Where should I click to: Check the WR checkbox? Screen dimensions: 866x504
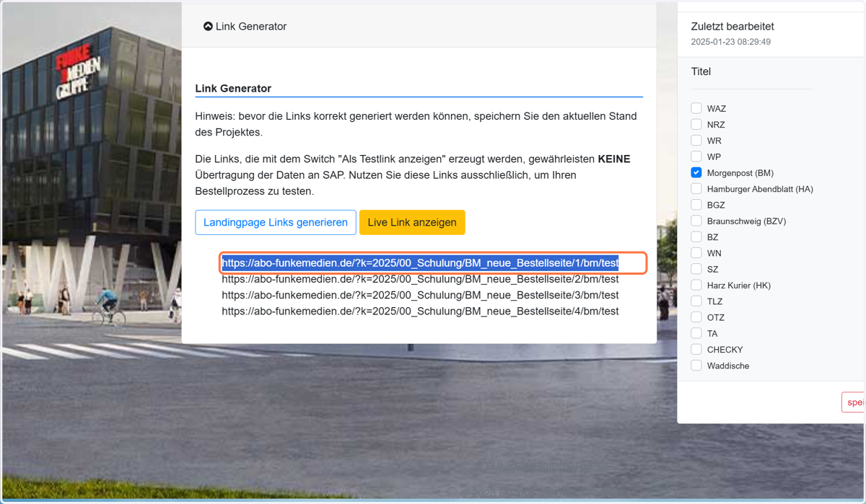pos(696,140)
